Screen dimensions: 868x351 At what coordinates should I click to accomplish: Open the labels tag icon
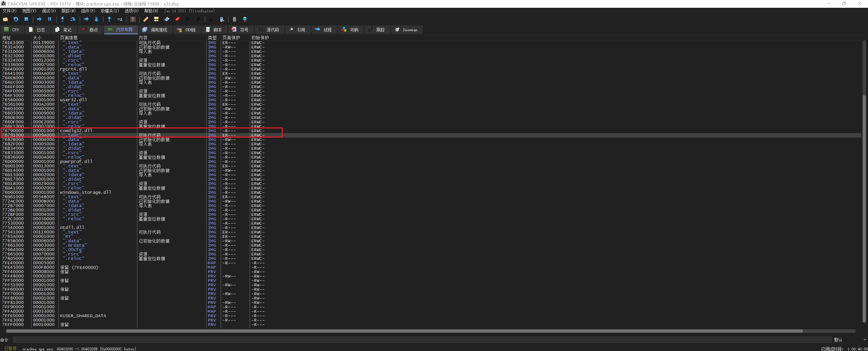tap(167, 19)
